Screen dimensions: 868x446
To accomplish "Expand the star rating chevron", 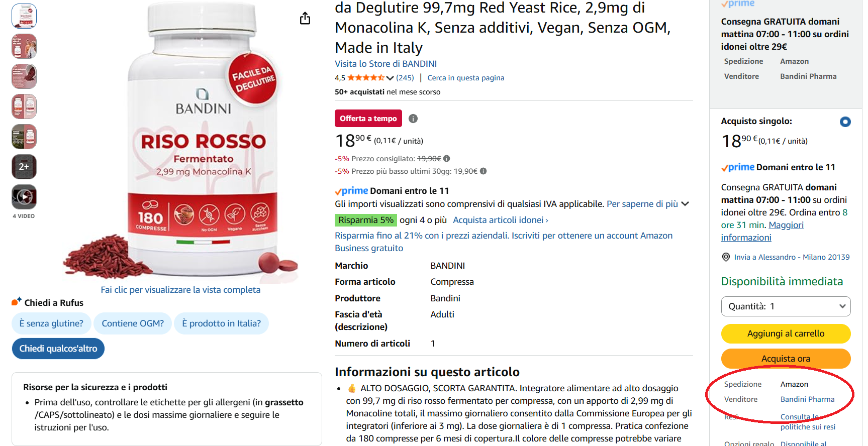I will click(x=390, y=78).
